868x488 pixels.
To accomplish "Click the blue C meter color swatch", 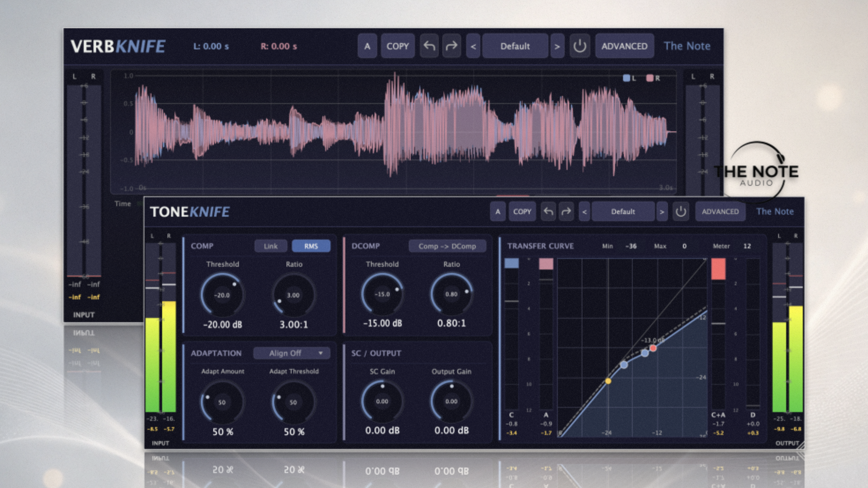I will coord(512,263).
